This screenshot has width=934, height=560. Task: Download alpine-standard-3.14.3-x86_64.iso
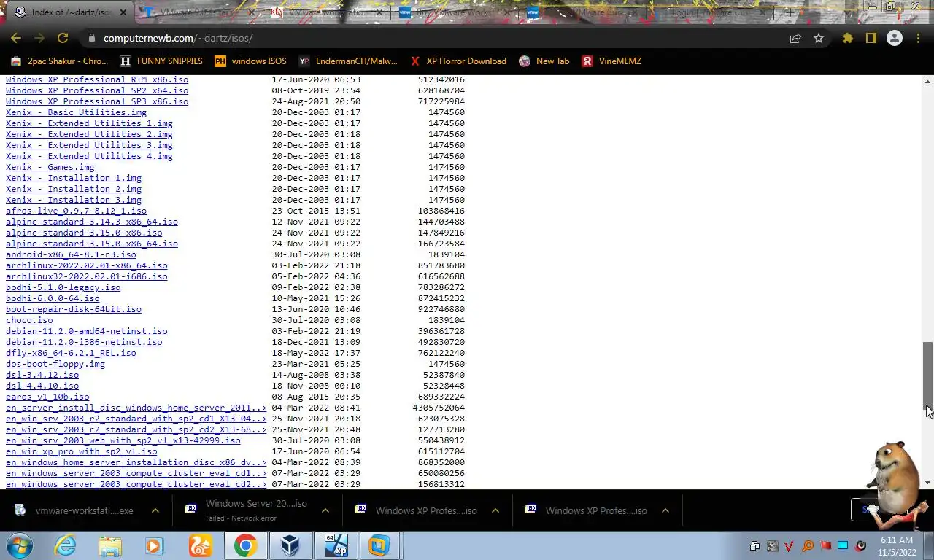[x=92, y=222]
